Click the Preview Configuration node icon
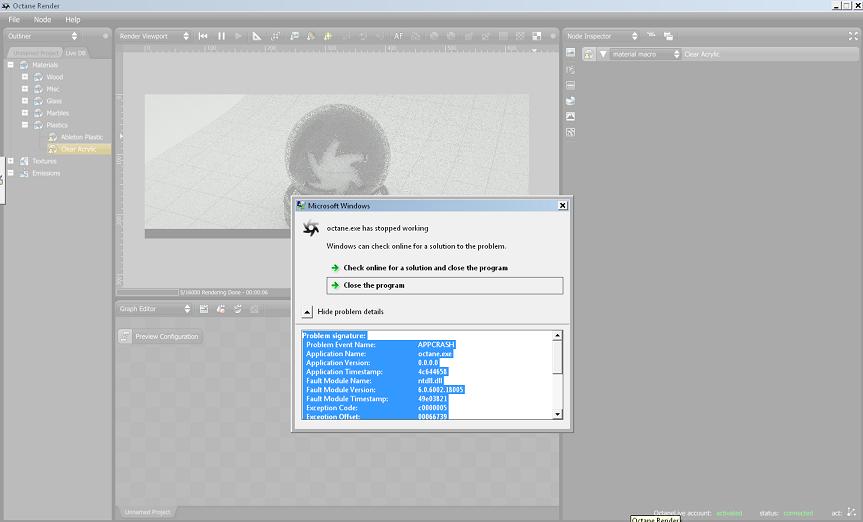 pos(125,336)
